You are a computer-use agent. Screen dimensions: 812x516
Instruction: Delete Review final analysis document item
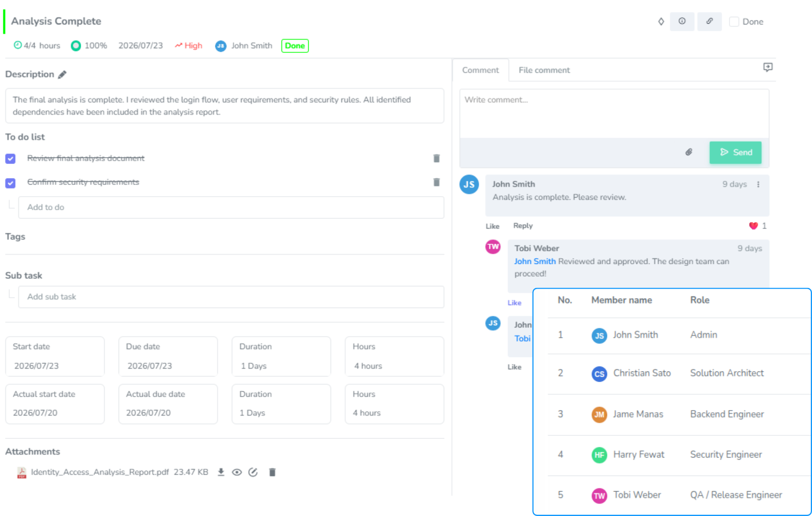[437, 158]
